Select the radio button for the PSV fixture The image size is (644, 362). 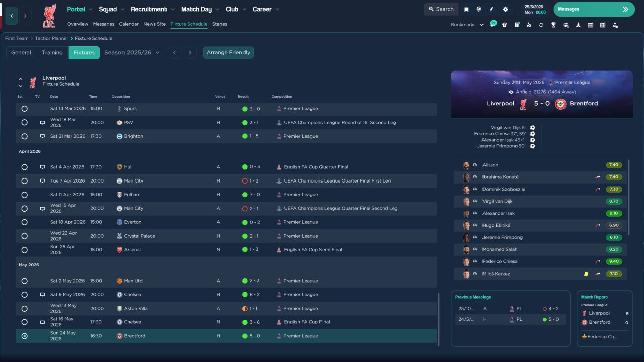(x=24, y=123)
